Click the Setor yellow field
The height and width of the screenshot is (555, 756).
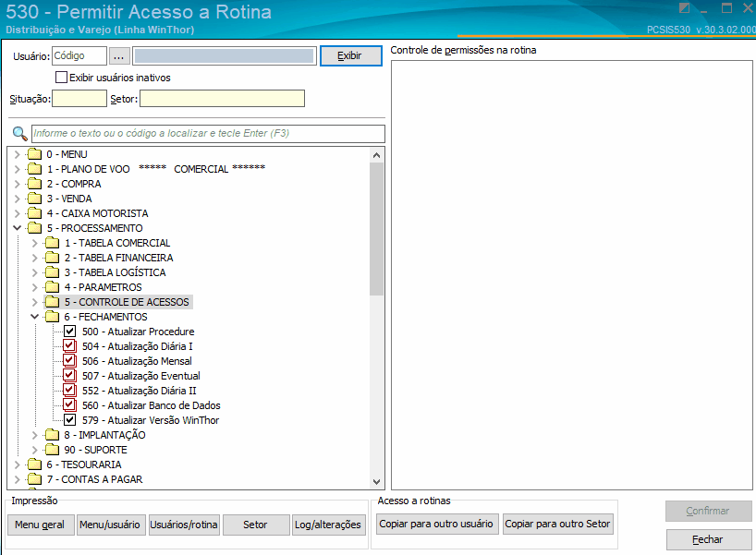point(222,98)
